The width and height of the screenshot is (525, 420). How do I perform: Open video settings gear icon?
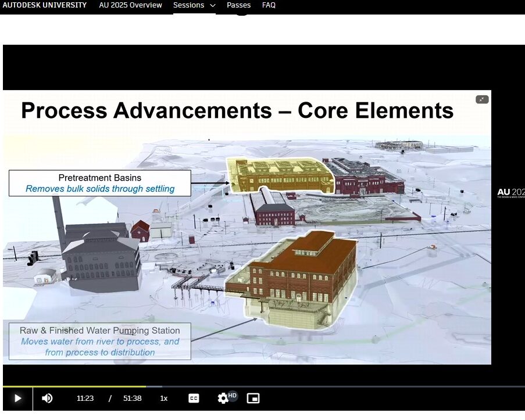(223, 398)
